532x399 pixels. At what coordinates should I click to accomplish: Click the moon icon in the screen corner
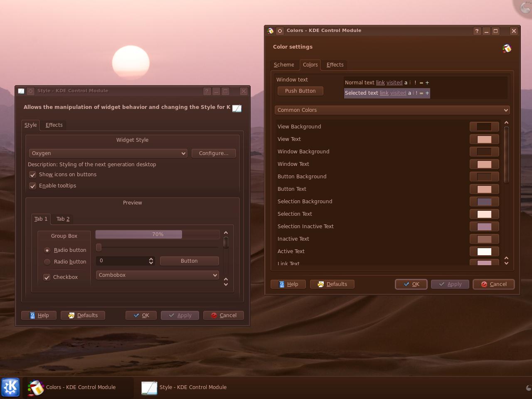[525, 7]
